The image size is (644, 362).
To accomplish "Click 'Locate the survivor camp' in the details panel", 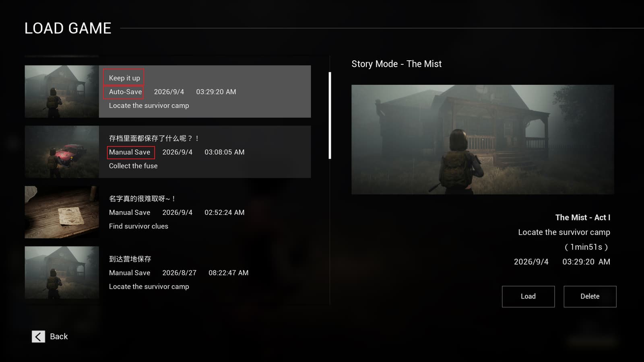I will pos(564,232).
